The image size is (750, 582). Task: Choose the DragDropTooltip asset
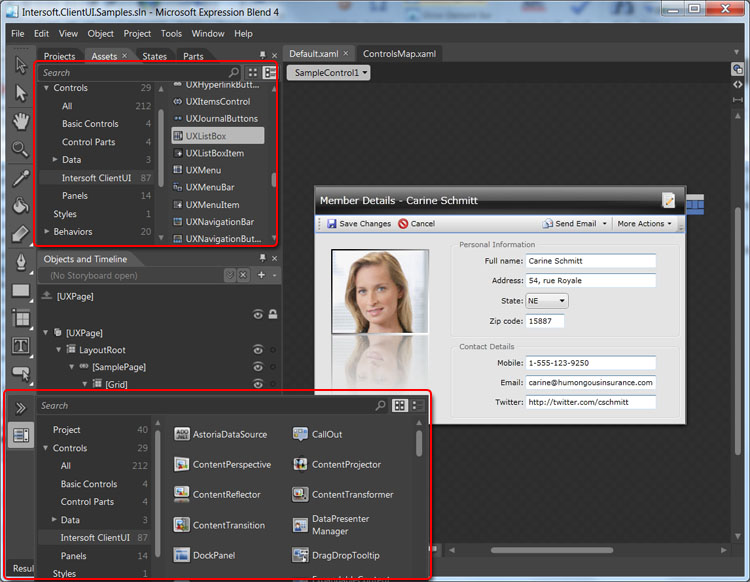pos(336,555)
